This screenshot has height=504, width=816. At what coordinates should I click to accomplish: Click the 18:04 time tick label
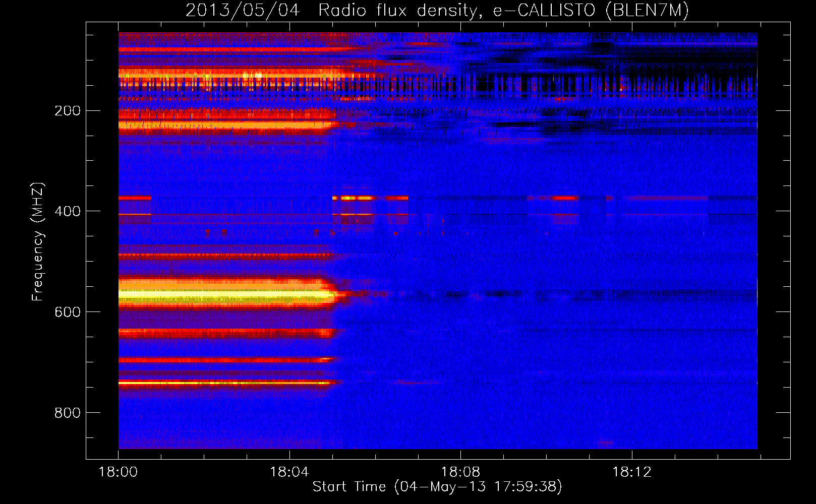pos(289,472)
